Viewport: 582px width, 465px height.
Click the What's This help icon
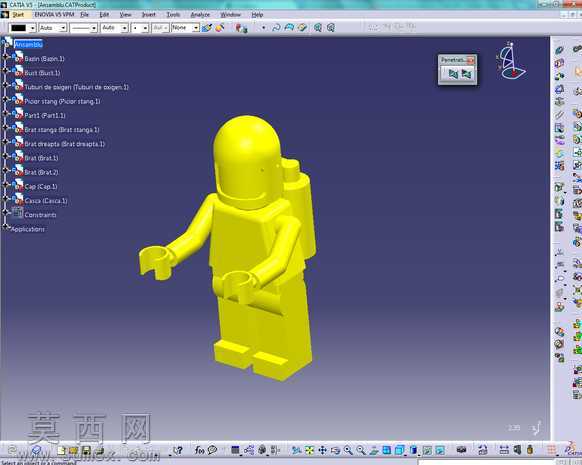coord(178,450)
